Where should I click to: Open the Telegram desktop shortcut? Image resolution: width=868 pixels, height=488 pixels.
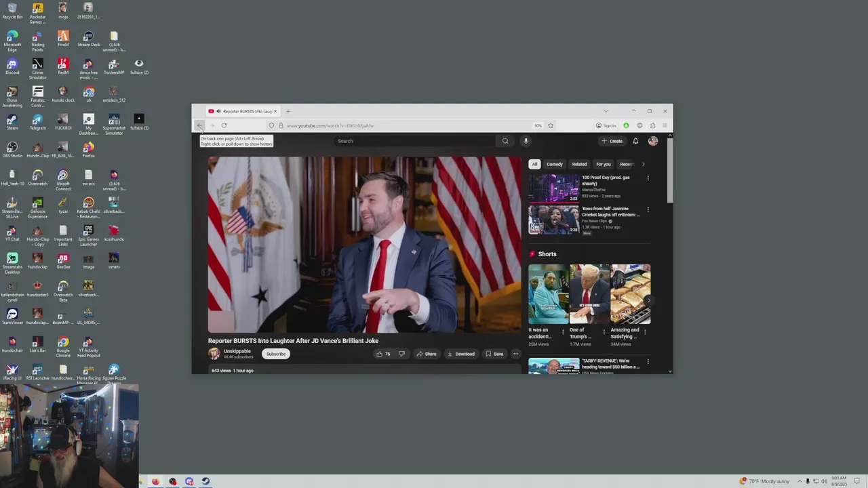click(x=37, y=123)
